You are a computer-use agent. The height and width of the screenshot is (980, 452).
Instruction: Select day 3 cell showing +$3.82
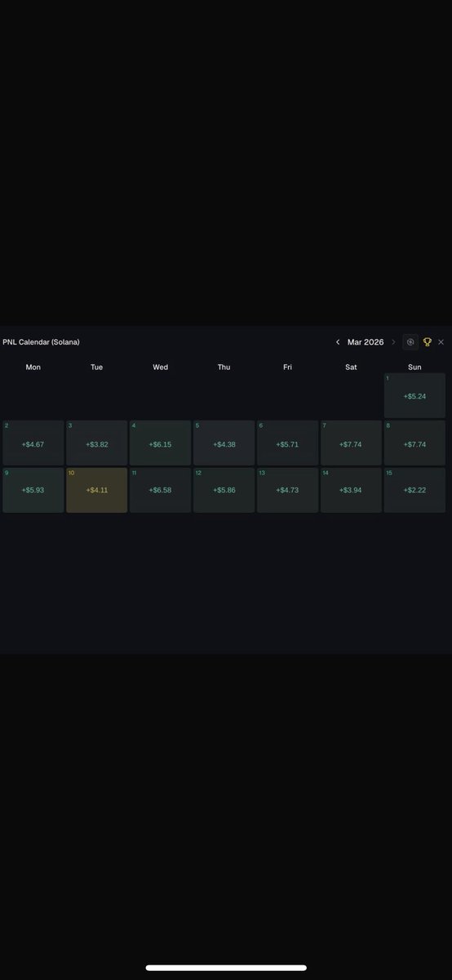click(x=96, y=443)
